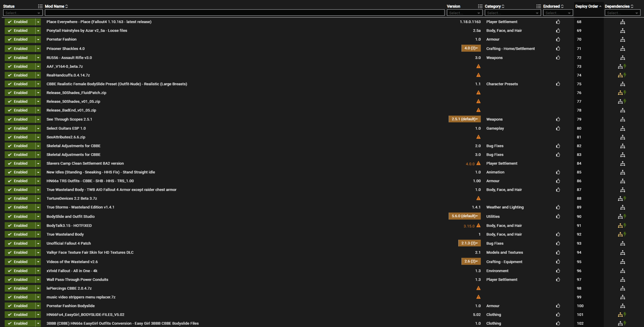Click the 'Crafting - Equipment' category cell

(x=504, y=262)
